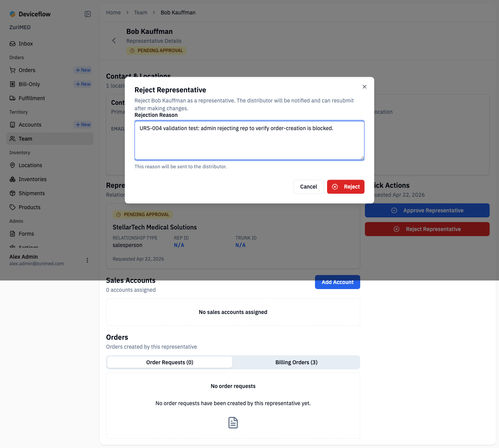Image resolution: width=499 pixels, height=448 pixels.
Task: Go to Team breadcrumb
Action: coord(141,12)
